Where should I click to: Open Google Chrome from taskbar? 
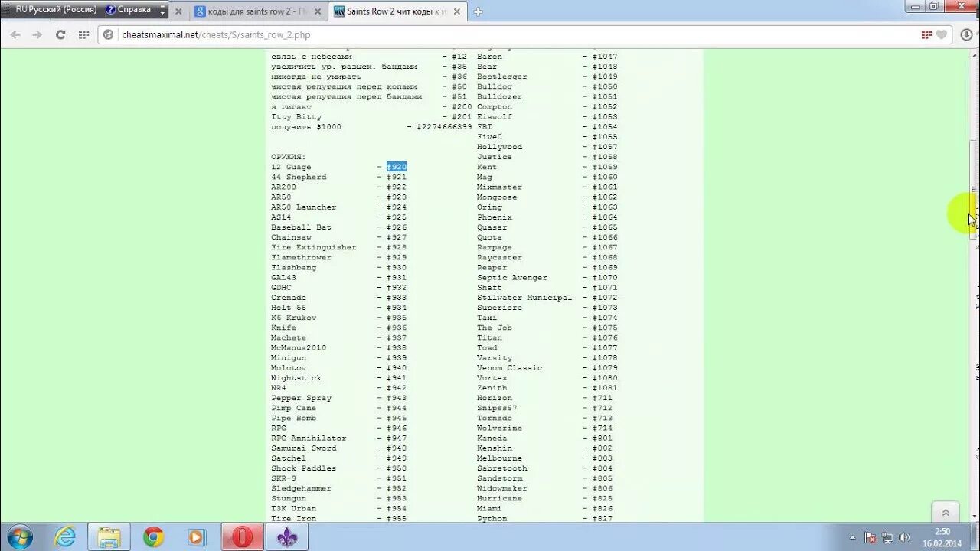(x=153, y=536)
